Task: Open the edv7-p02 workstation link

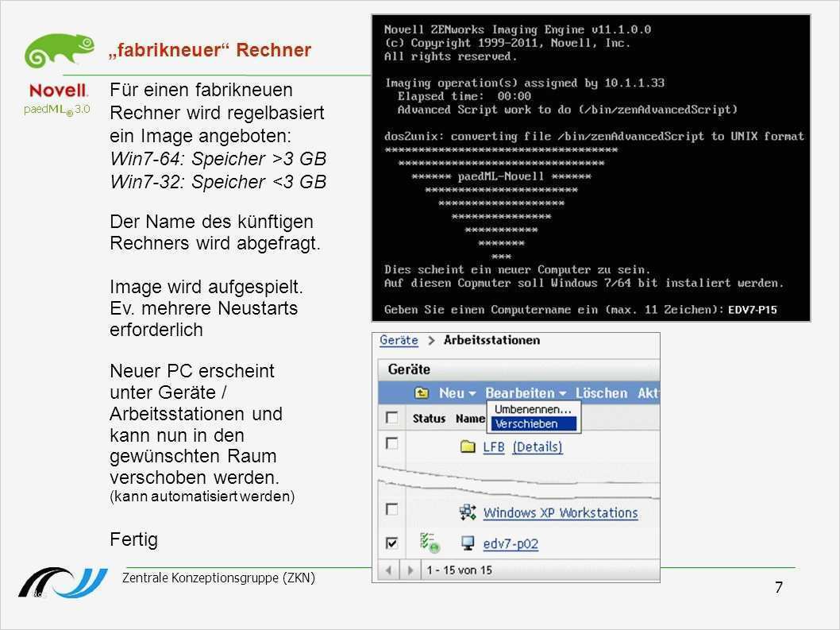Action: pos(511,543)
